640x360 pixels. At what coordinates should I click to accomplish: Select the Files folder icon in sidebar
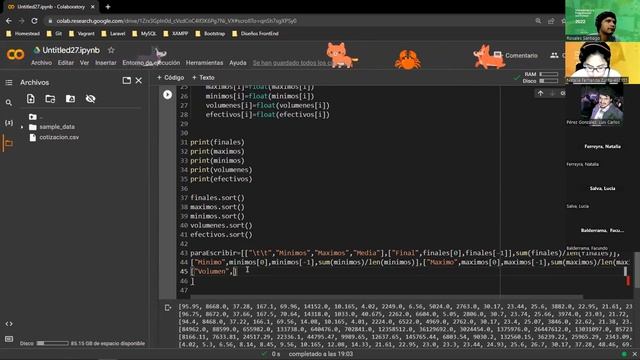pos(9,143)
